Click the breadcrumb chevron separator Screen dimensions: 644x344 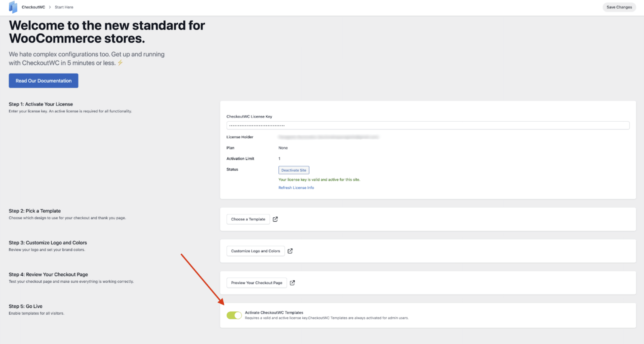[50, 7]
